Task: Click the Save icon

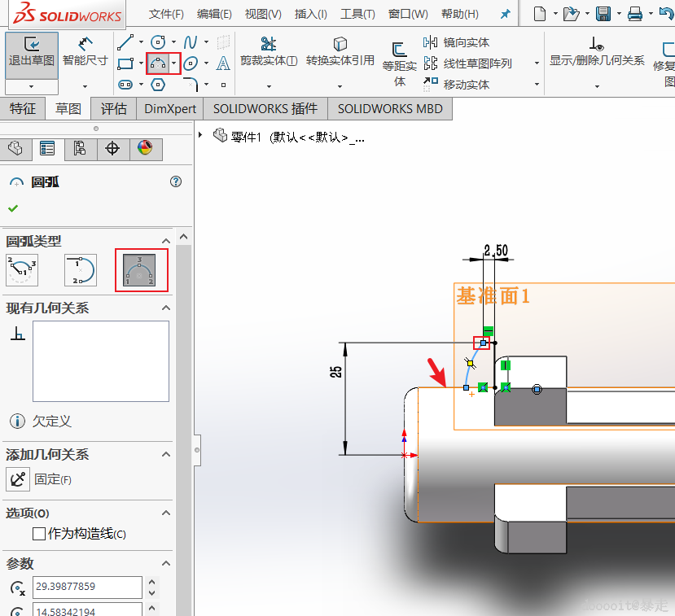Action: (x=603, y=14)
